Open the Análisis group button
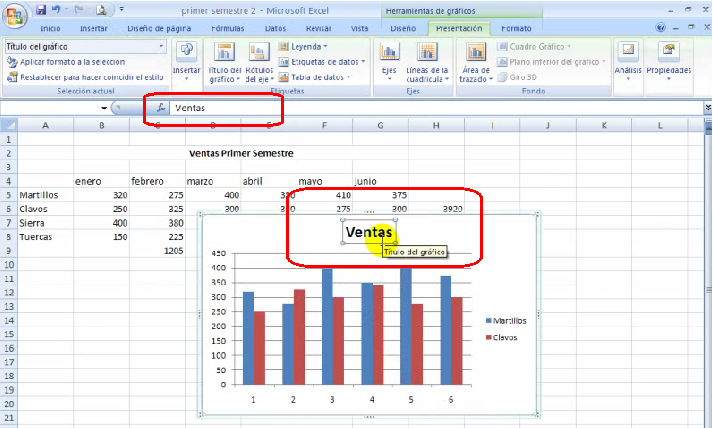 pos(628,60)
